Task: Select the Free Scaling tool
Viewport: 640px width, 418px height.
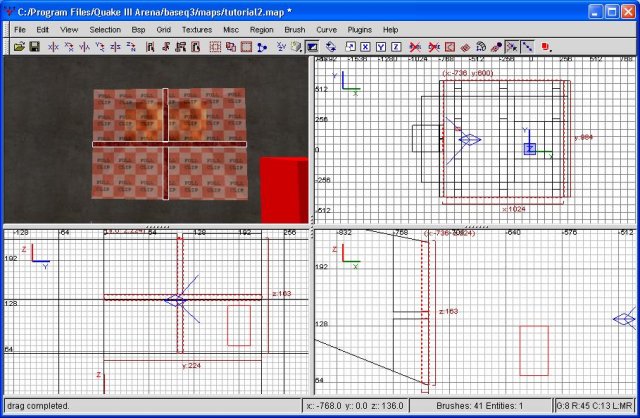Action: pos(350,47)
